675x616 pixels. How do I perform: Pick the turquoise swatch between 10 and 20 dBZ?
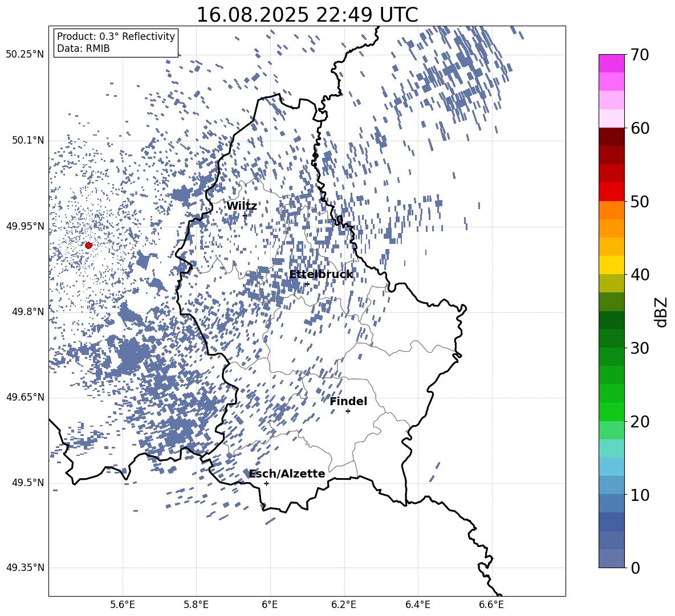[x=611, y=448]
